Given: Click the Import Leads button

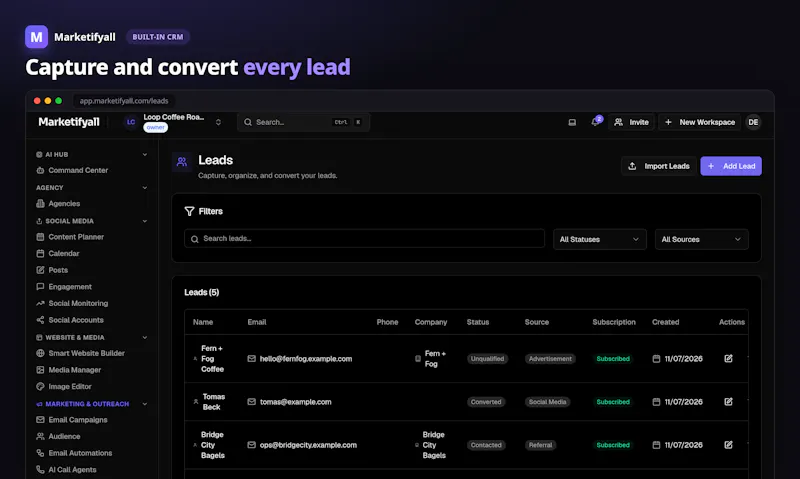Looking at the screenshot, I should [659, 166].
